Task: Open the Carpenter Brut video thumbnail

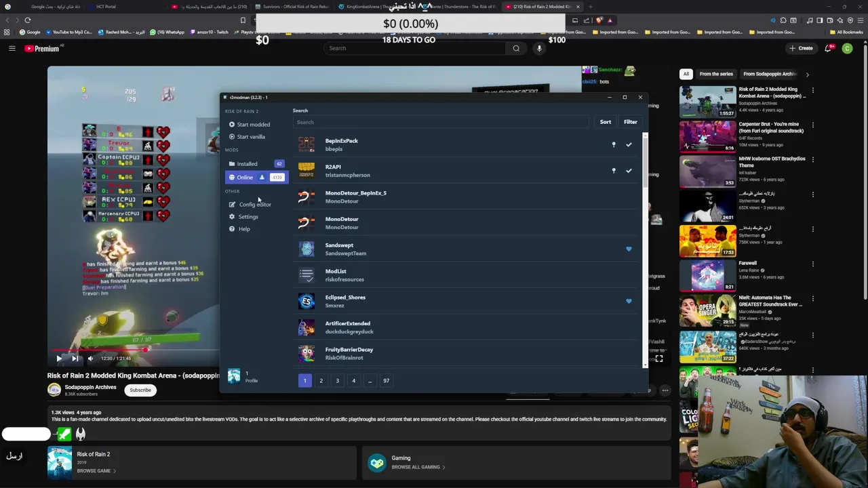Action: click(x=707, y=136)
